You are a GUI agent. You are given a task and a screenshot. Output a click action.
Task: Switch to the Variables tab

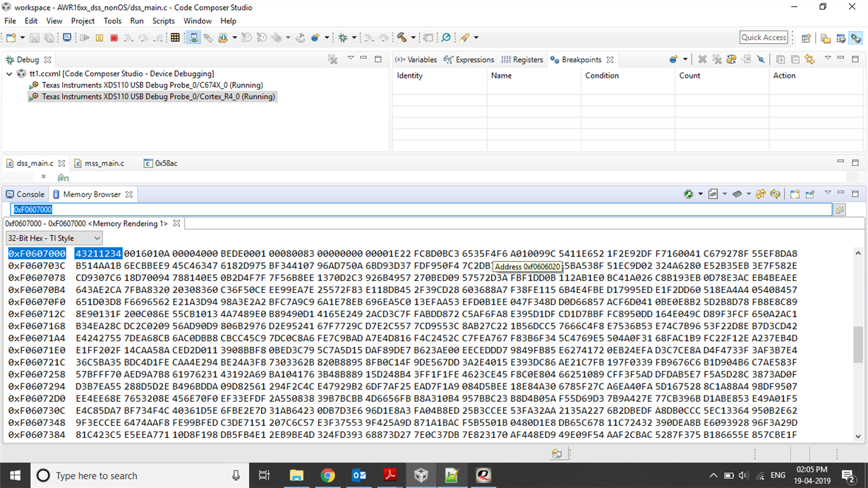coord(416,59)
